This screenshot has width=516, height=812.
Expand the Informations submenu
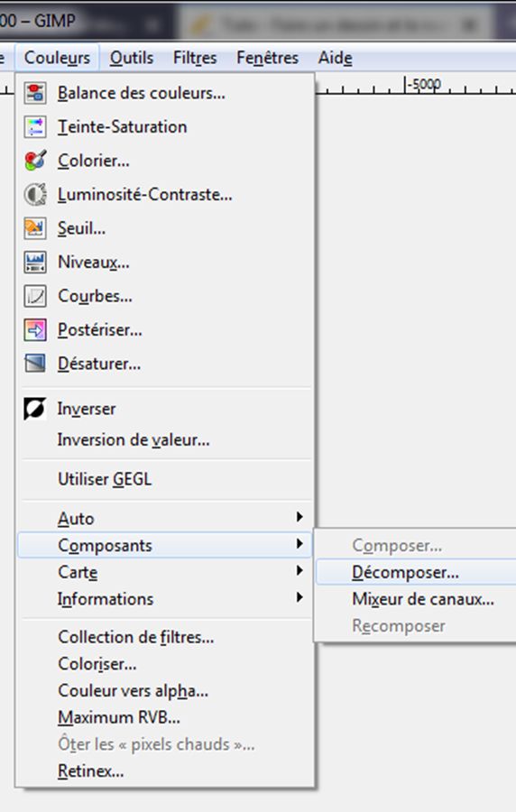pos(164,599)
